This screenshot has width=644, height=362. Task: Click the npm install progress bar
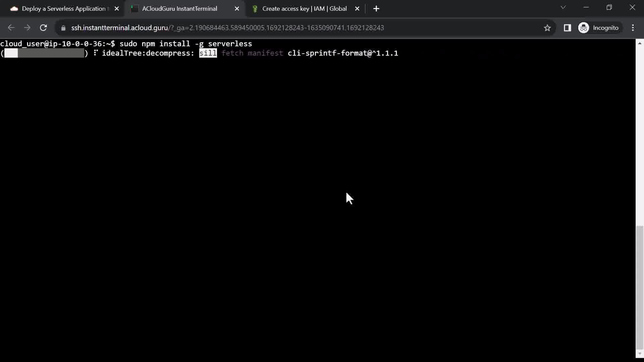pos(44,53)
